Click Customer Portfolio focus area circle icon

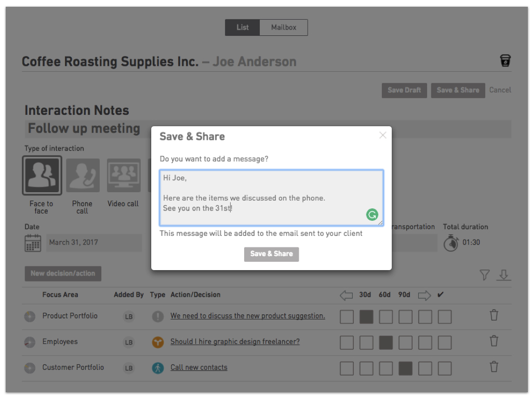click(30, 368)
